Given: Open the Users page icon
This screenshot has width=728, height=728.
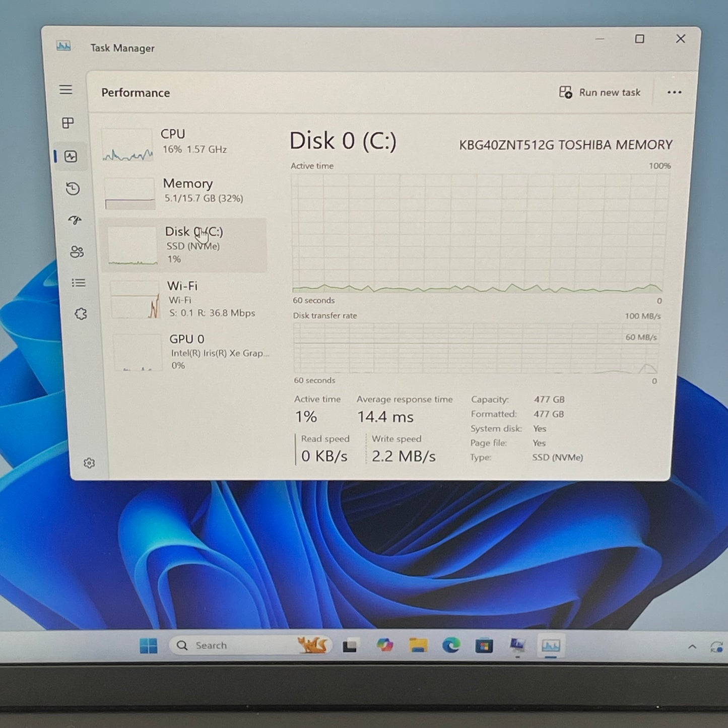Looking at the screenshot, I should (x=77, y=252).
